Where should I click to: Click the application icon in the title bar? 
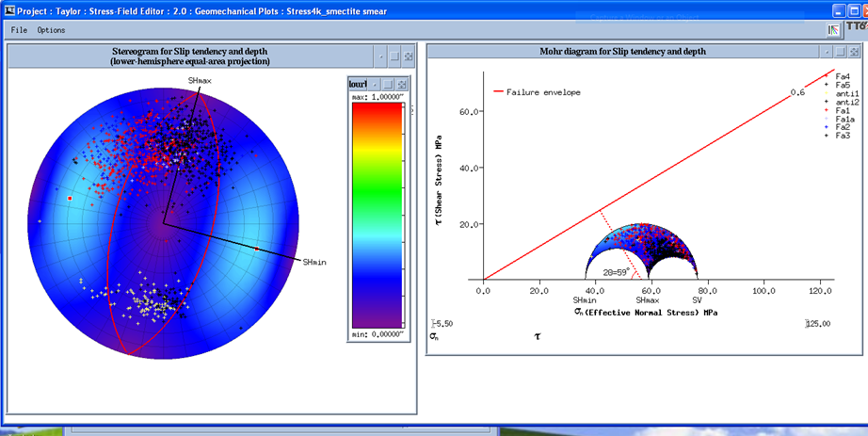click(x=8, y=10)
